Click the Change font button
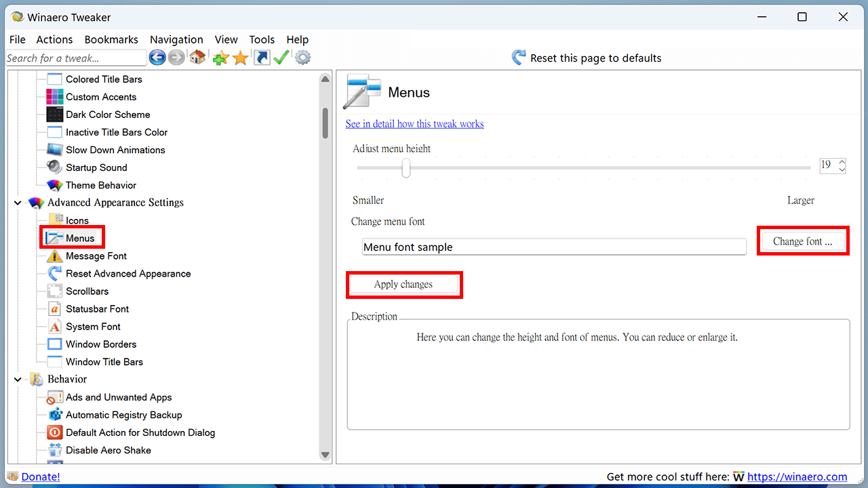This screenshot has width=868, height=488. tap(802, 241)
